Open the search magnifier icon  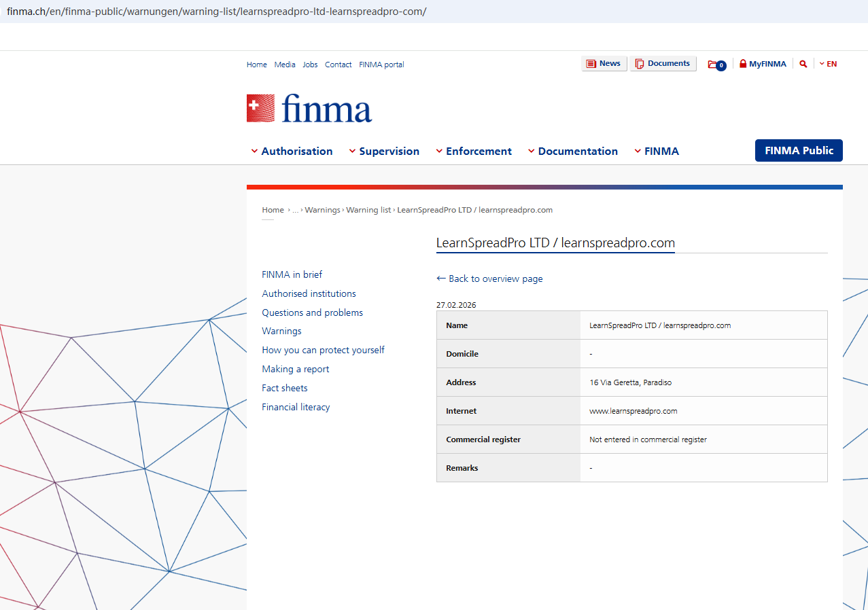click(803, 64)
